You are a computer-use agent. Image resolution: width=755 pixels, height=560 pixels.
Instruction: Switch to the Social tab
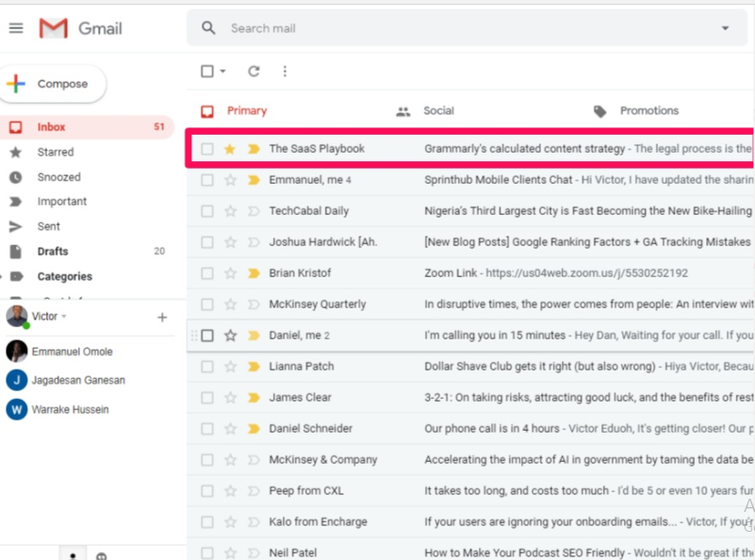[425, 111]
